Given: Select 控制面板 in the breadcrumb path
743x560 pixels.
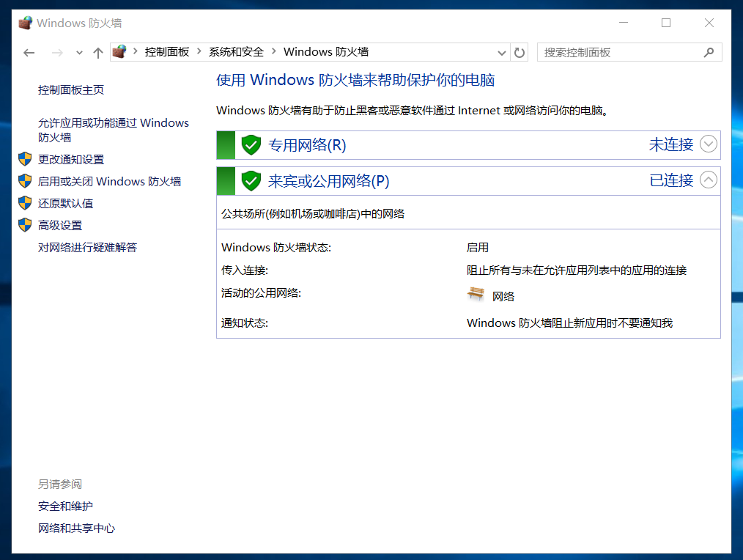Looking at the screenshot, I should click(x=167, y=52).
